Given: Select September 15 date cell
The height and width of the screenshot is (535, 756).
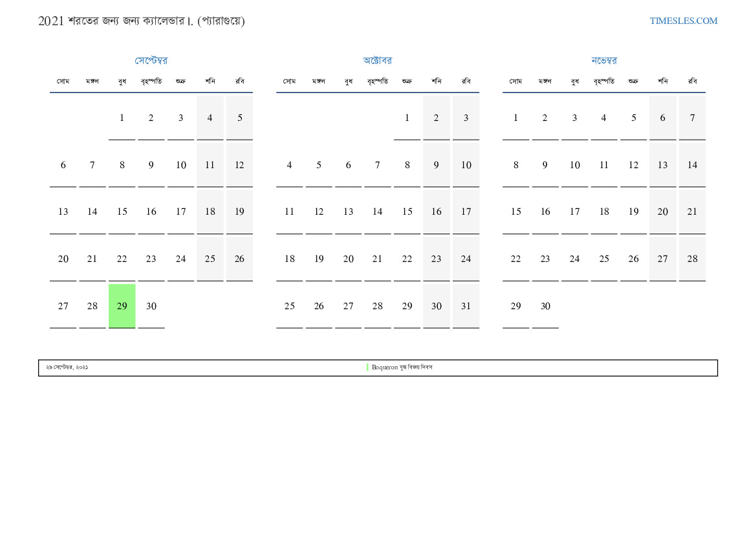Looking at the screenshot, I should click(x=122, y=212).
